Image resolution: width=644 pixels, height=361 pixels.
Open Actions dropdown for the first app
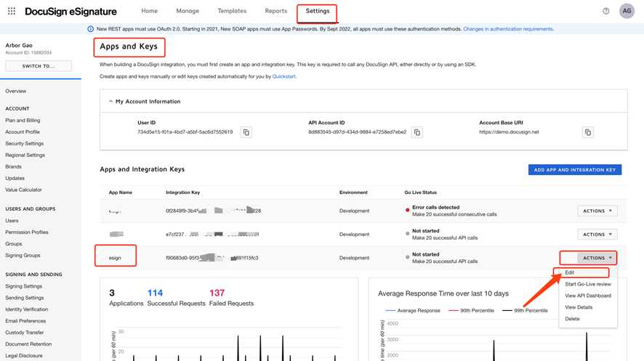[x=597, y=211]
